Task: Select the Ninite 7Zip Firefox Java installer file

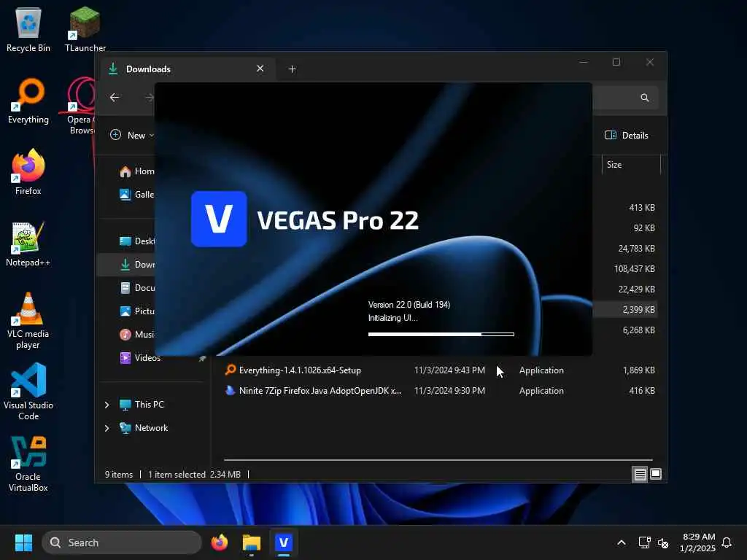Action: coord(314,391)
